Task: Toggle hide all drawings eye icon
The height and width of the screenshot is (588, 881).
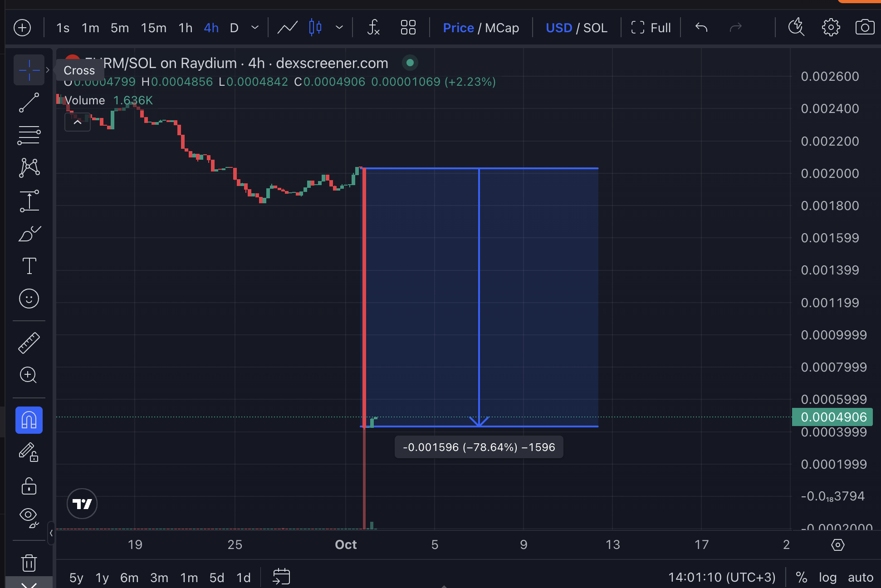Action: click(29, 516)
